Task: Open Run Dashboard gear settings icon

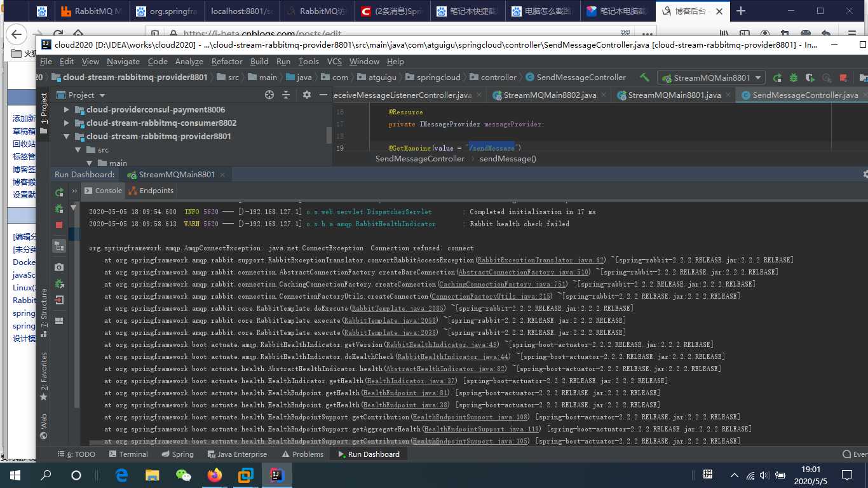Action: (865, 174)
